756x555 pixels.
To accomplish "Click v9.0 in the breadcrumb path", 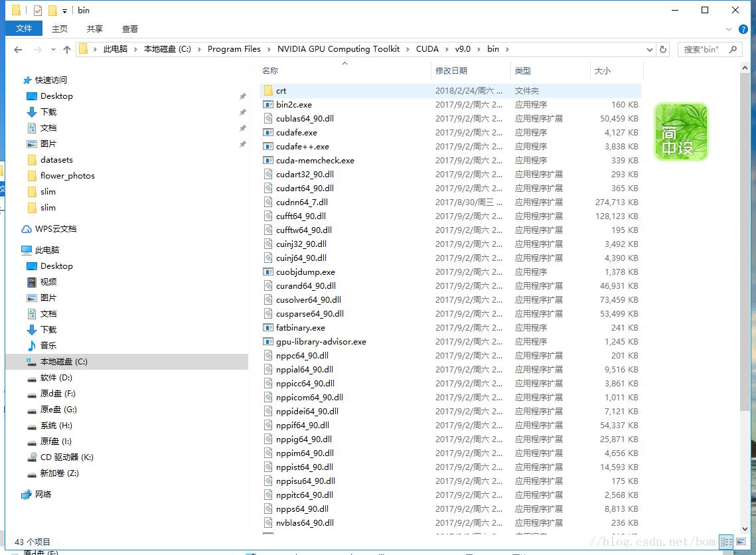I will 463,48.
